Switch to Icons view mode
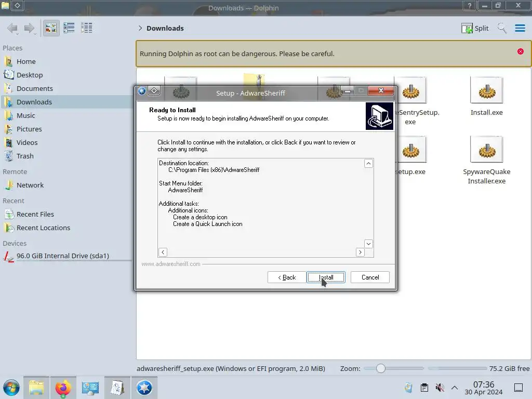532x399 pixels. pyautogui.click(x=51, y=28)
